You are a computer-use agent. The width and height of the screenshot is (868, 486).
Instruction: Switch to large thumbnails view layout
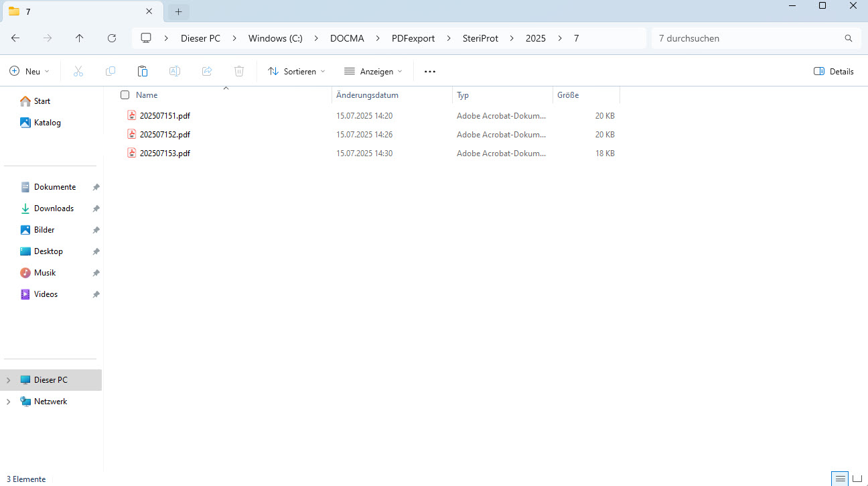(x=857, y=479)
